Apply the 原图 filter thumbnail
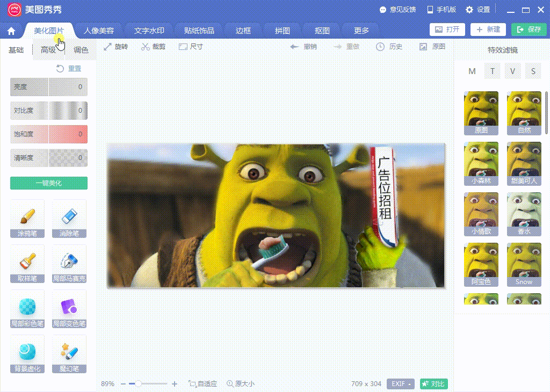 pyautogui.click(x=481, y=113)
